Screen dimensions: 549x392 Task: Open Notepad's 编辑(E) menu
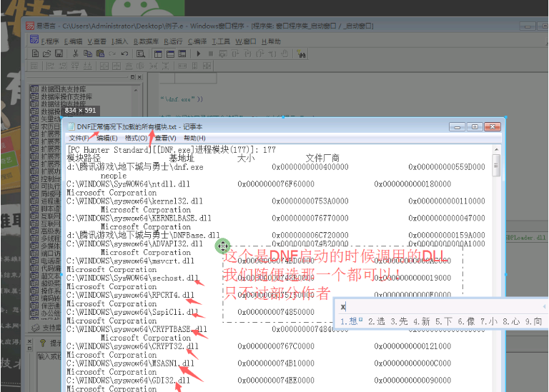pyautogui.click(x=107, y=138)
